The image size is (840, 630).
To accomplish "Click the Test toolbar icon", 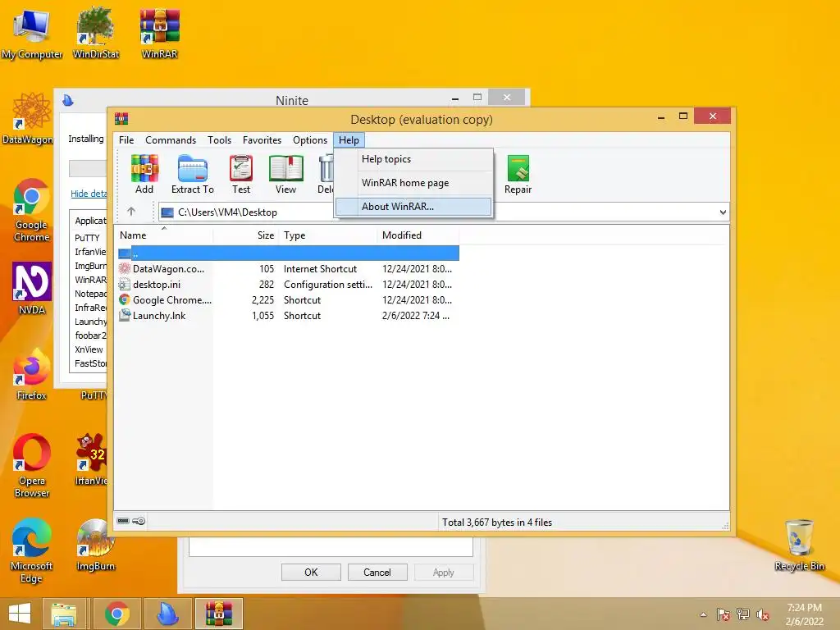I will point(241,174).
